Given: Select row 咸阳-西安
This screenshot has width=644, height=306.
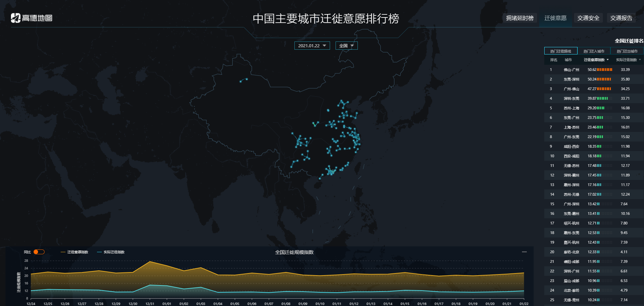Looking at the screenshot, I should [x=594, y=146].
